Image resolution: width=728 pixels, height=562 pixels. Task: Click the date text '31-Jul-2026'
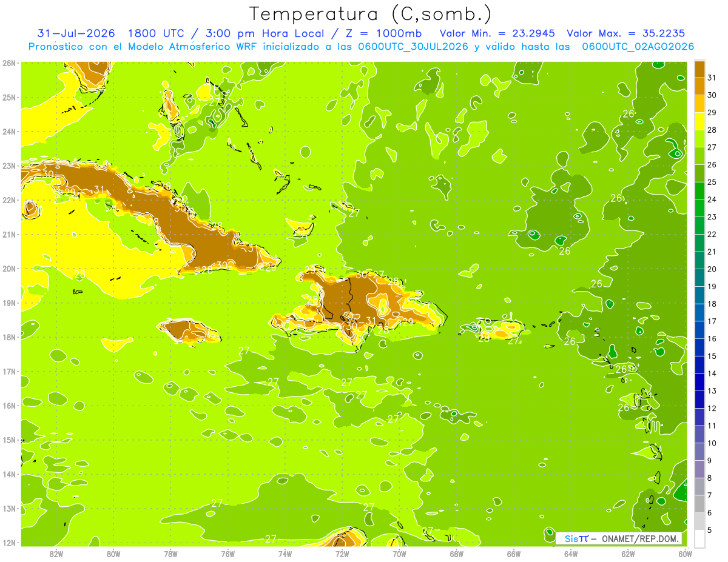click(x=76, y=33)
